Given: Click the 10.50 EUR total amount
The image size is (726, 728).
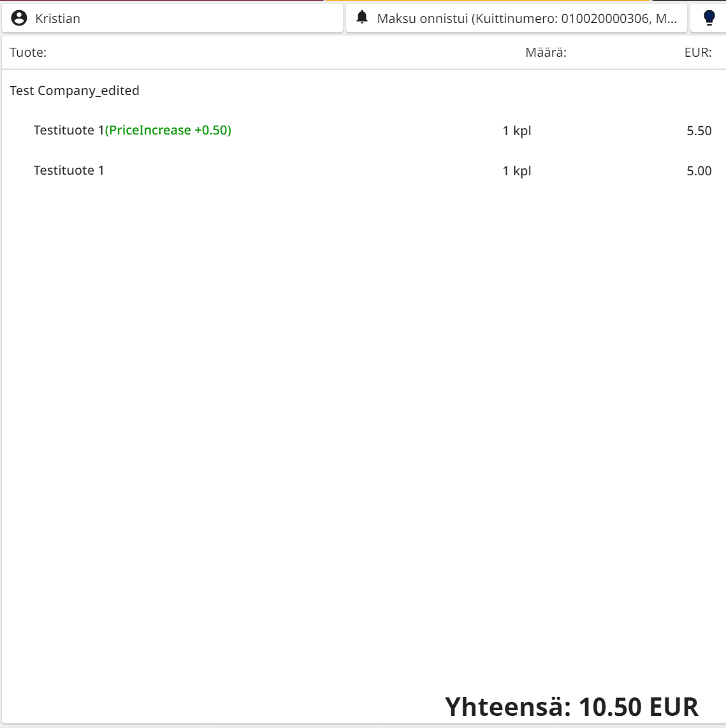Looking at the screenshot, I should [x=638, y=707].
